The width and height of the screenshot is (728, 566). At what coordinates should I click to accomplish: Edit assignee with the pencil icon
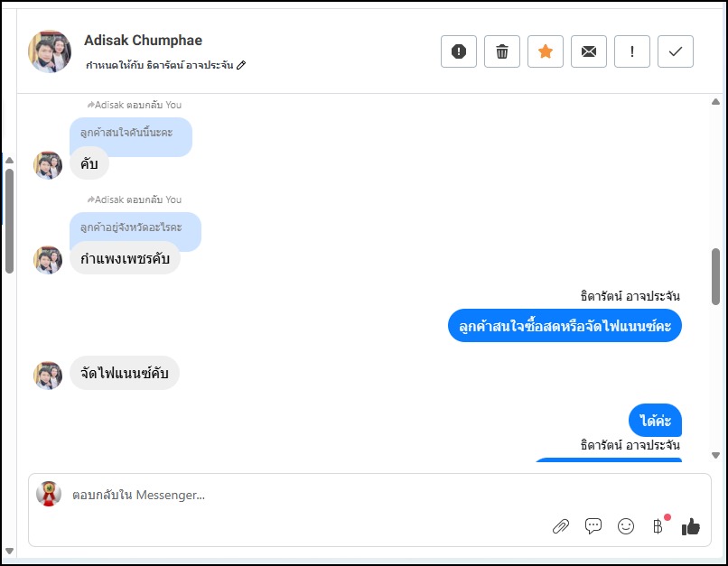241,65
